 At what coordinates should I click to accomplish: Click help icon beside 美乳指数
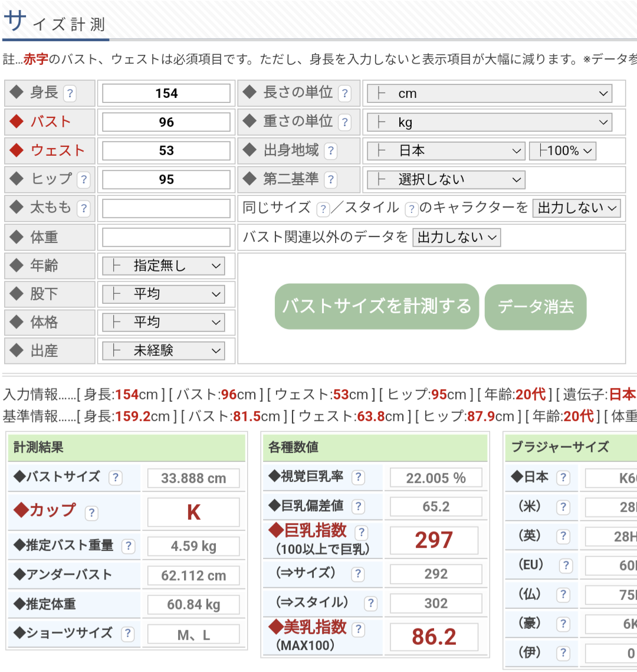pyautogui.click(x=358, y=629)
